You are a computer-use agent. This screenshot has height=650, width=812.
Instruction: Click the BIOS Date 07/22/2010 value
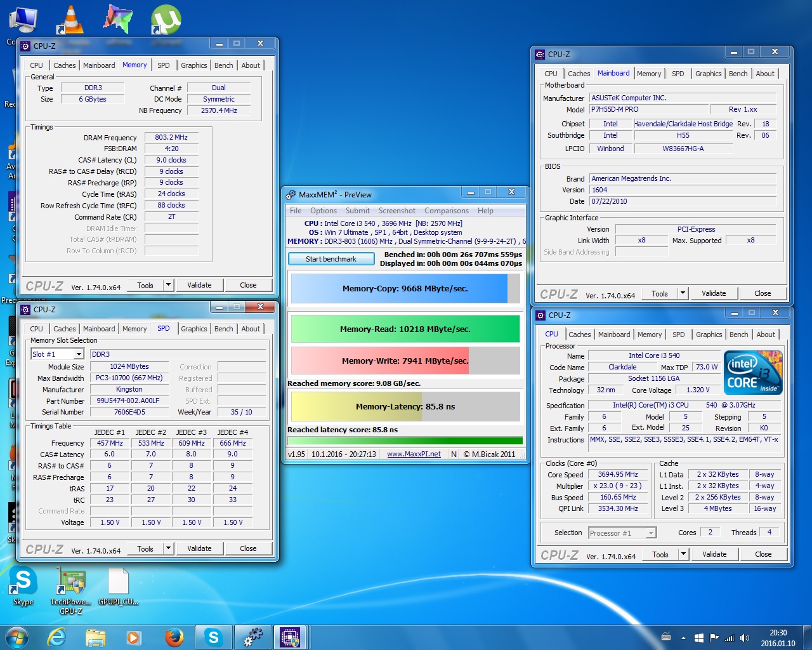pos(683,201)
